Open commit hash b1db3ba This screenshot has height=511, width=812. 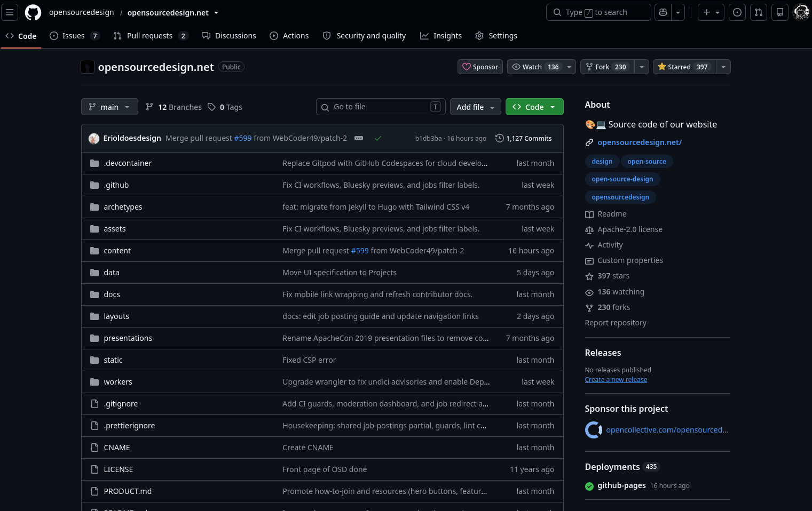click(x=428, y=139)
